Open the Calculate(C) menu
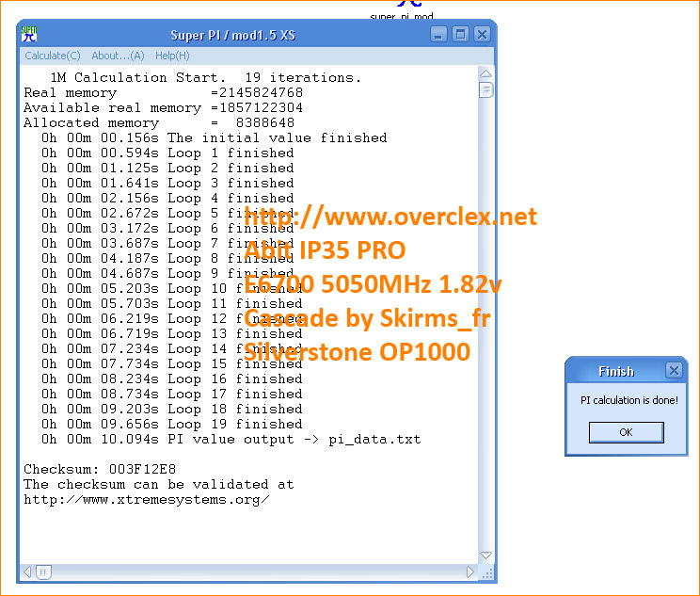The width and height of the screenshot is (700, 596). pos(53,56)
